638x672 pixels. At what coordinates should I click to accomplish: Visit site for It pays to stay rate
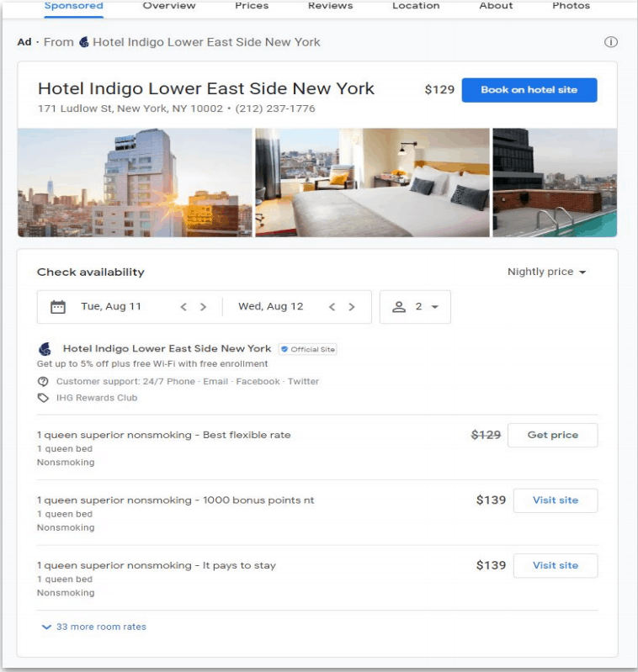pyautogui.click(x=556, y=565)
